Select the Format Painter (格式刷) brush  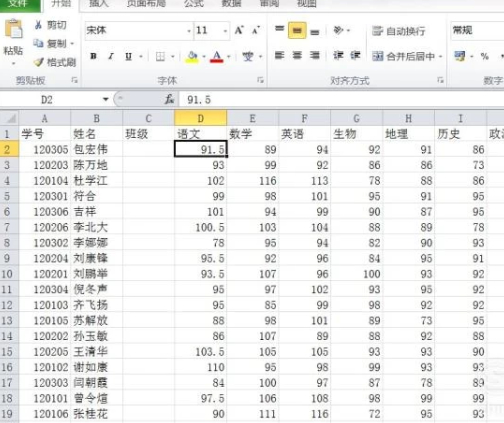click(39, 62)
